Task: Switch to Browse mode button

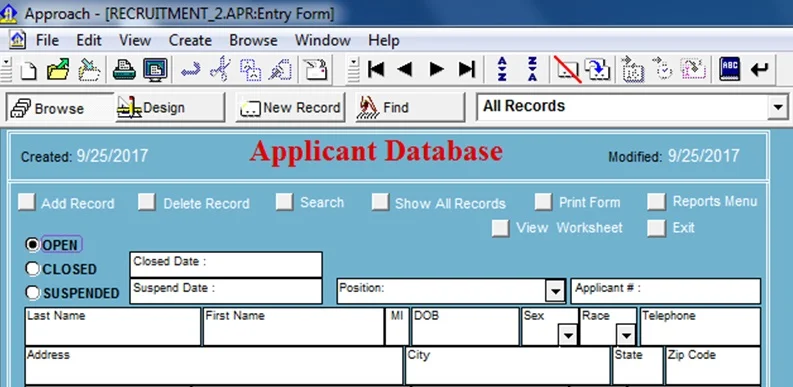Action: click(60, 107)
